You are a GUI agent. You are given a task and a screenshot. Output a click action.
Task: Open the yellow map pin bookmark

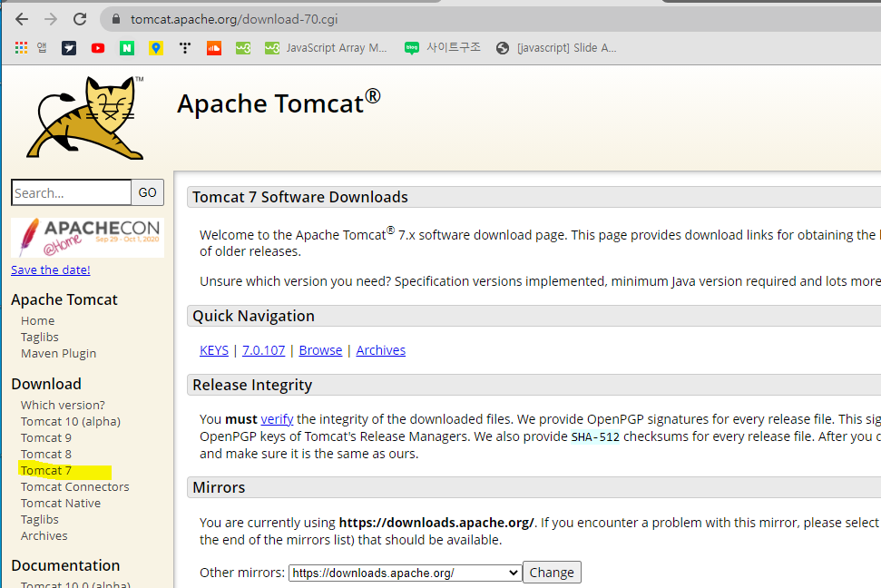point(156,48)
